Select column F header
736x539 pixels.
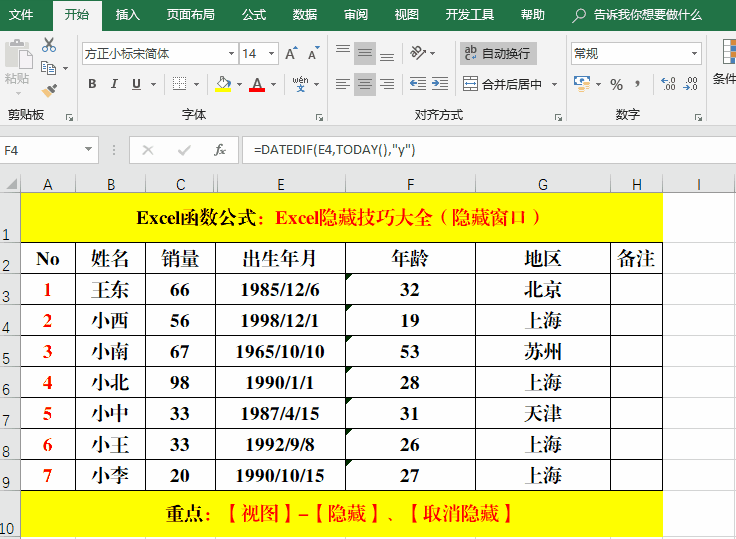(x=410, y=184)
